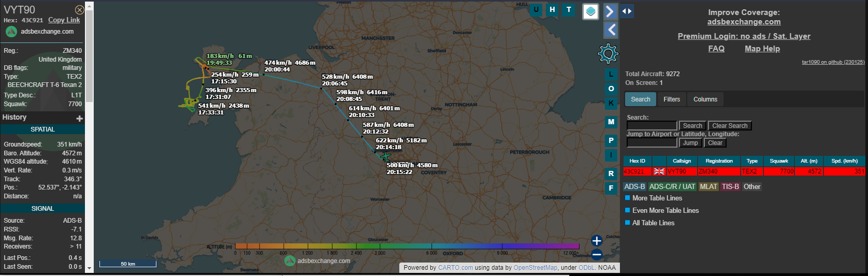Toggle the I map option button
The image size is (868, 276).
(611, 155)
